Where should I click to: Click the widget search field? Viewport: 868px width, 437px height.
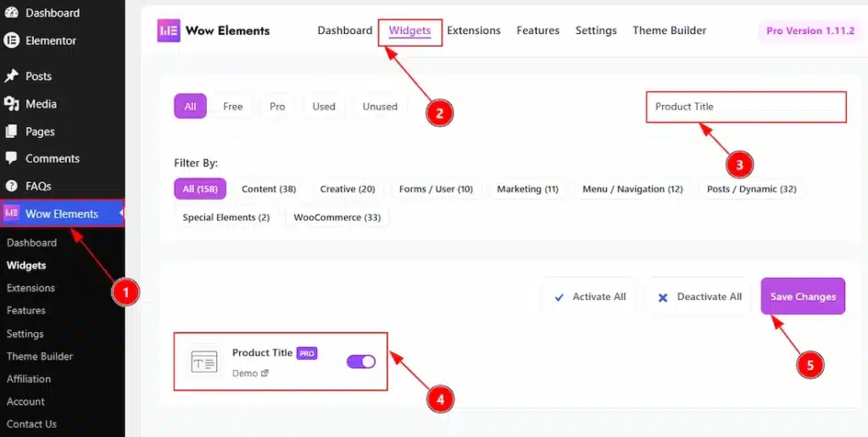pos(746,107)
